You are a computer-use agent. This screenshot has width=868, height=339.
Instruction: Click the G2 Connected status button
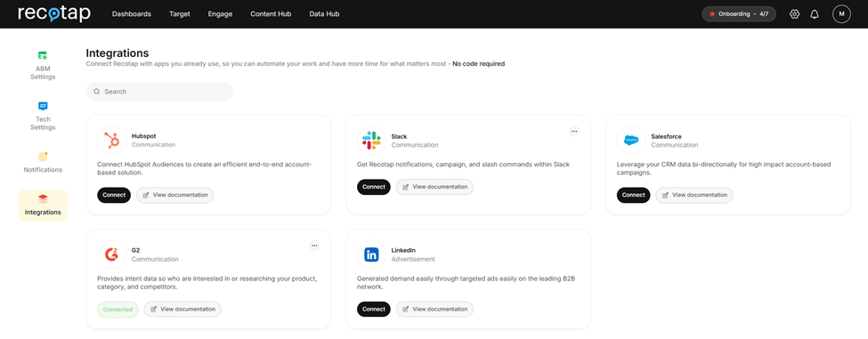click(x=118, y=309)
